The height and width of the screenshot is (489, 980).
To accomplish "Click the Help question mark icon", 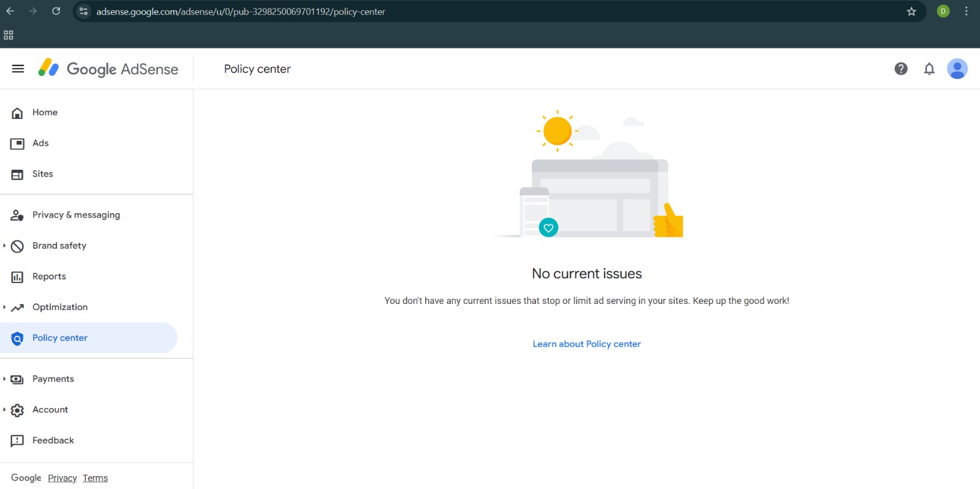I will point(900,69).
